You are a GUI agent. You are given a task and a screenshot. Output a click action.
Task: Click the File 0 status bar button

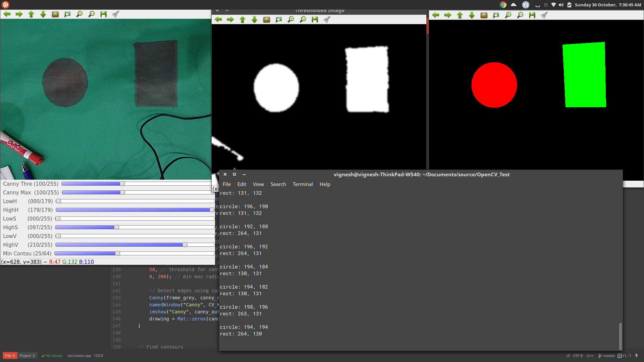(10, 356)
